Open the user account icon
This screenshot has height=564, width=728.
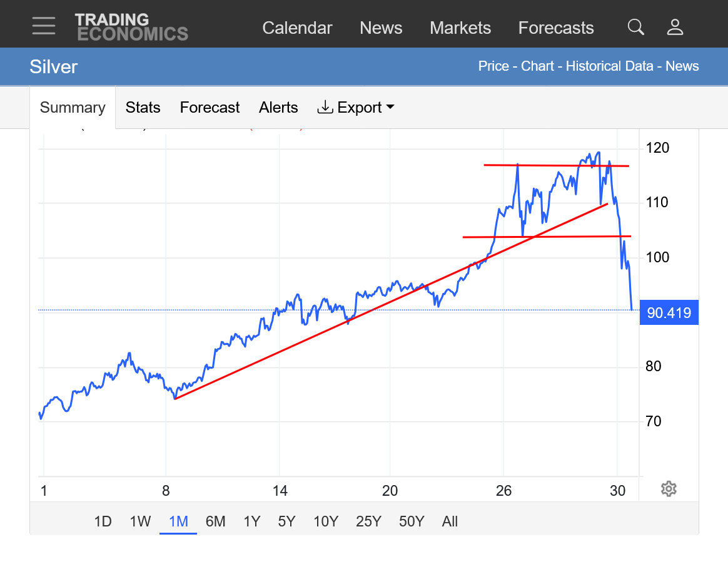click(675, 27)
